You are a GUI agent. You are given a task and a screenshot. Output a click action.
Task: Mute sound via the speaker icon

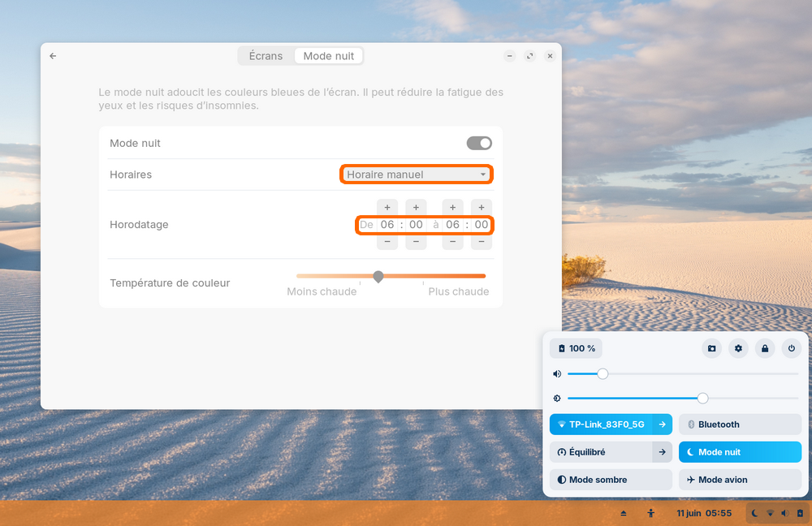click(x=557, y=374)
